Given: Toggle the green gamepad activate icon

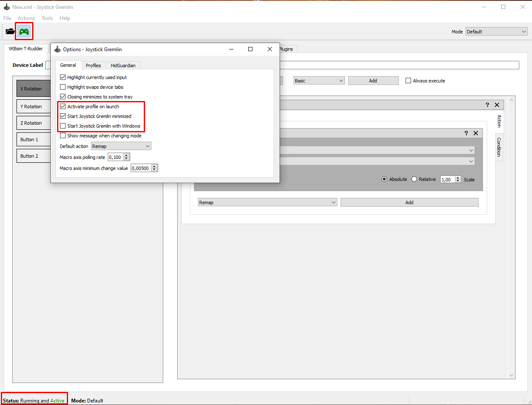Looking at the screenshot, I should 24,31.
